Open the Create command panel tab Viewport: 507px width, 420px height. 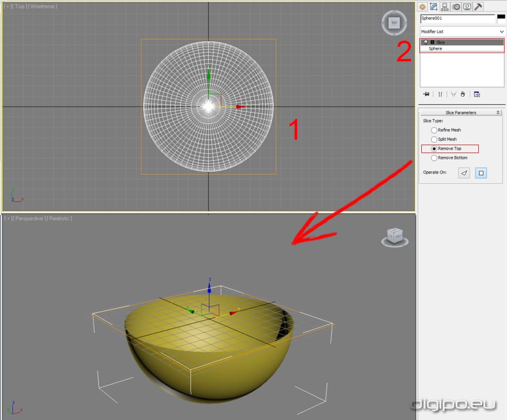422,6
